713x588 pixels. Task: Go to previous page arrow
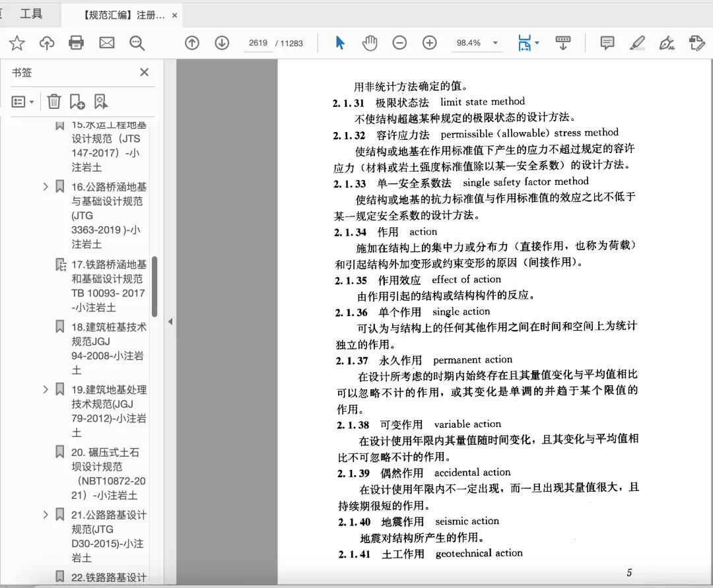click(192, 43)
